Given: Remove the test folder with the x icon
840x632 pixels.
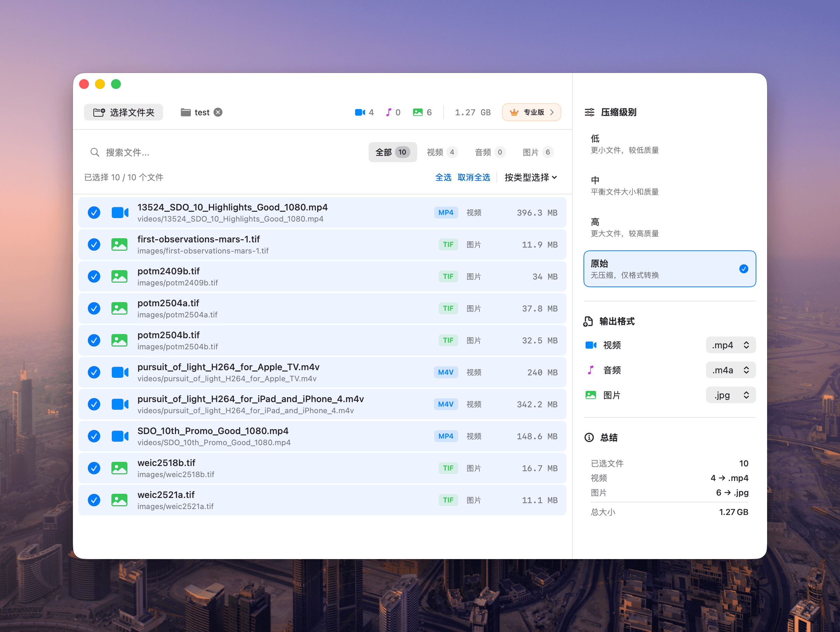Looking at the screenshot, I should [218, 113].
